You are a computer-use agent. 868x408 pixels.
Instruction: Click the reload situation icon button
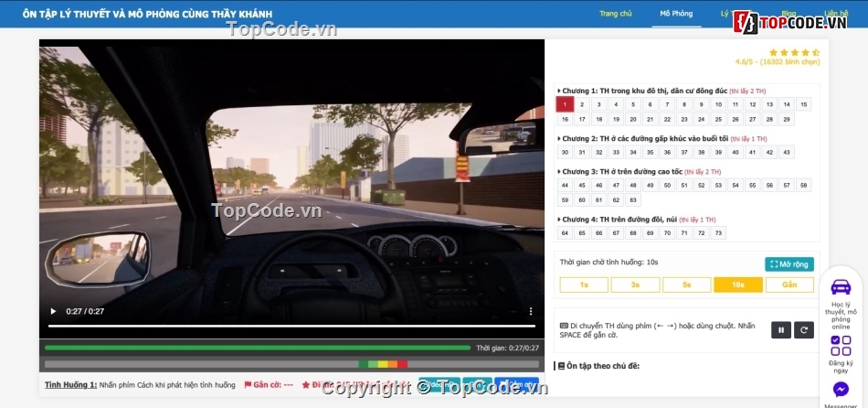tap(804, 330)
